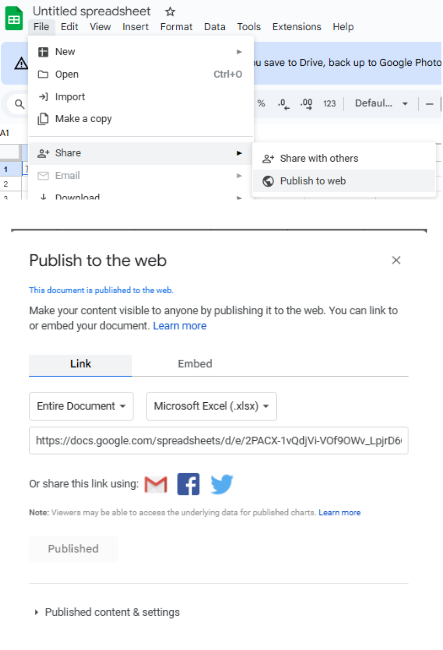Share link via Gmail icon

coord(156,484)
